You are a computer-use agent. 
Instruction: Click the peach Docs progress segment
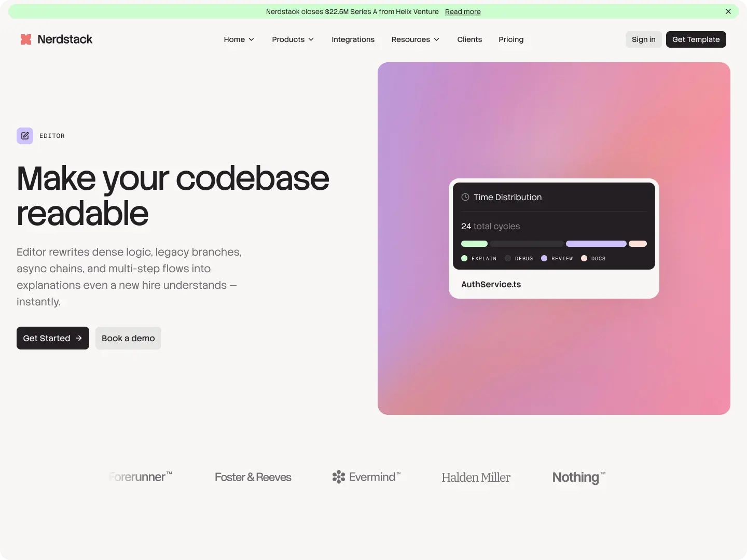coord(638,244)
